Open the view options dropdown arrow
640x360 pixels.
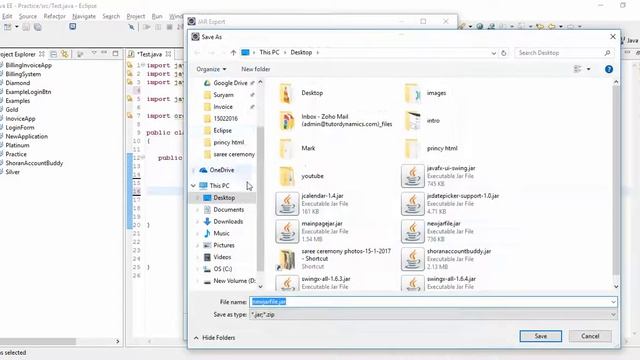click(x=588, y=69)
